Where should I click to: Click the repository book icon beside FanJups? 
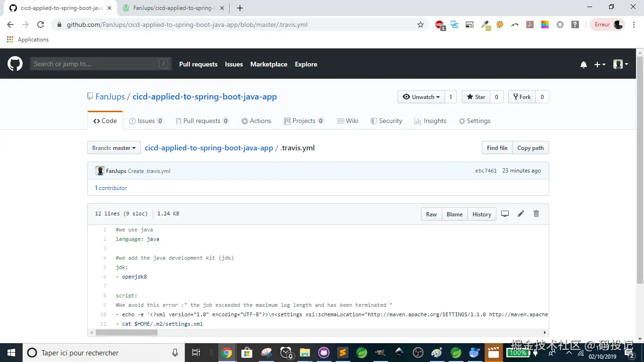click(90, 96)
